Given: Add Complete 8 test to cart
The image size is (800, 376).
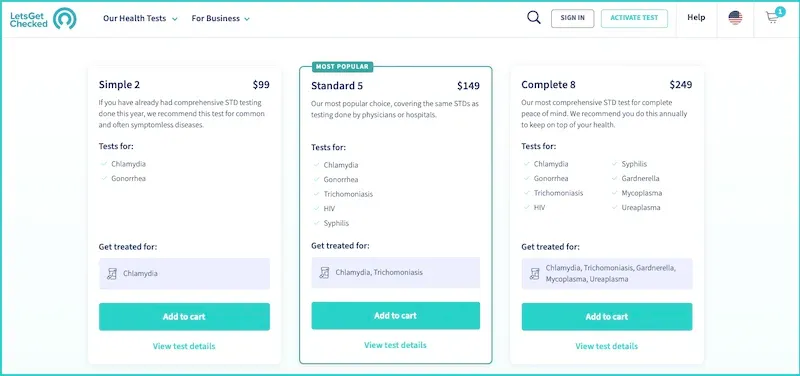Looking at the screenshot, I should [x=607, y=317].
